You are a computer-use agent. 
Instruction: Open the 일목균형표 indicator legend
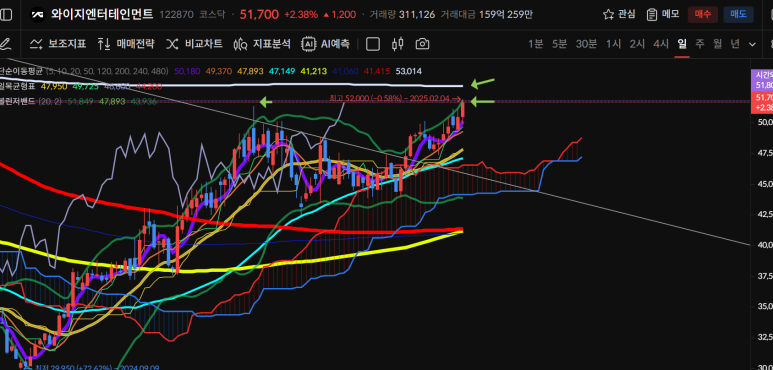pyautogui.click(x=18, y=86)
